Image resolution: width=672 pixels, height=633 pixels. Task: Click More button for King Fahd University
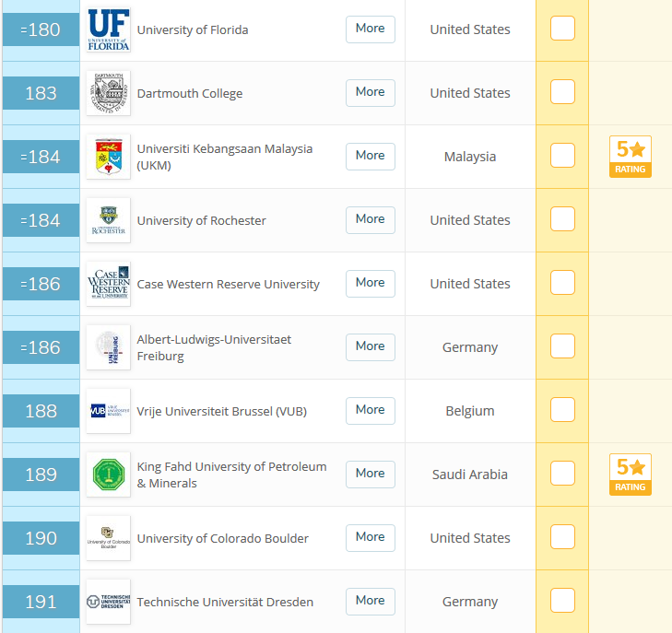point(370,474)
